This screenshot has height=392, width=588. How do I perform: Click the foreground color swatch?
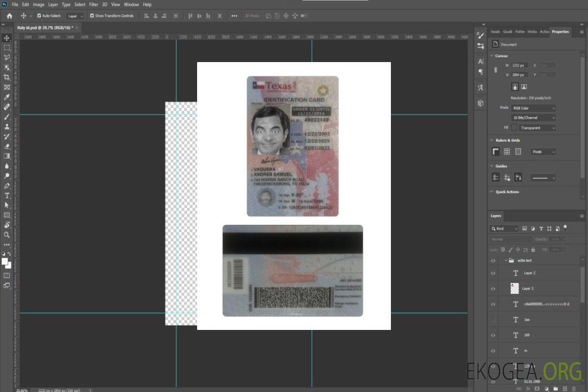click(x=4, y=261)
